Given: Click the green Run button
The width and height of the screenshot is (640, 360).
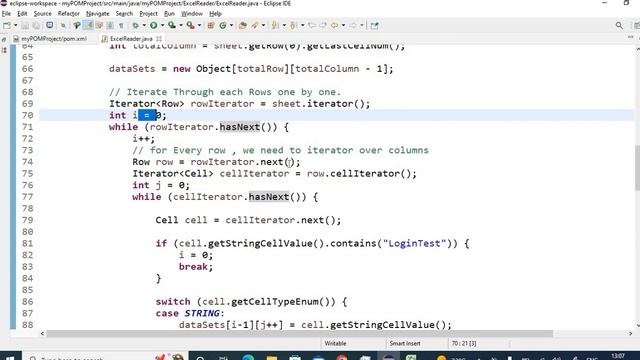Looking at the screenshot, I should pos(153,25).
